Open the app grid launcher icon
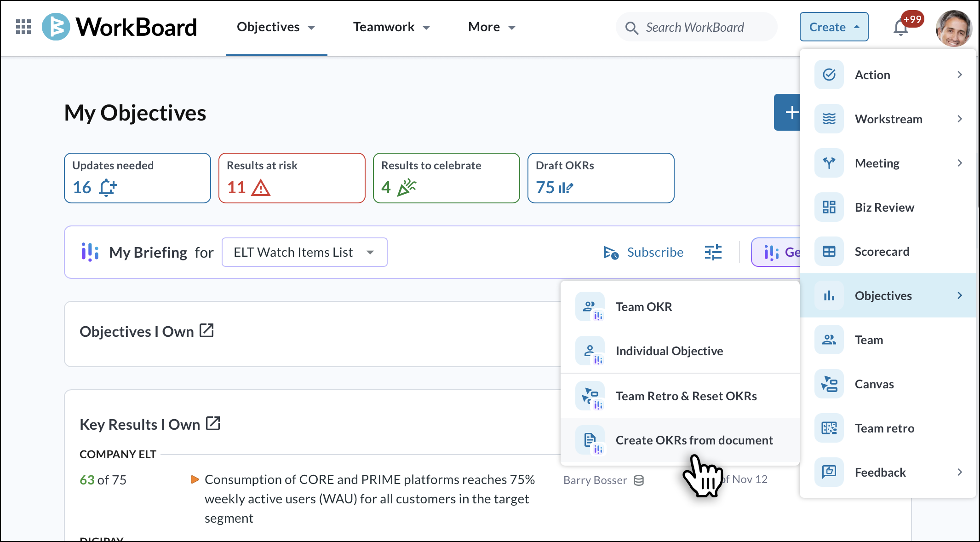 (x=23, y=27)
